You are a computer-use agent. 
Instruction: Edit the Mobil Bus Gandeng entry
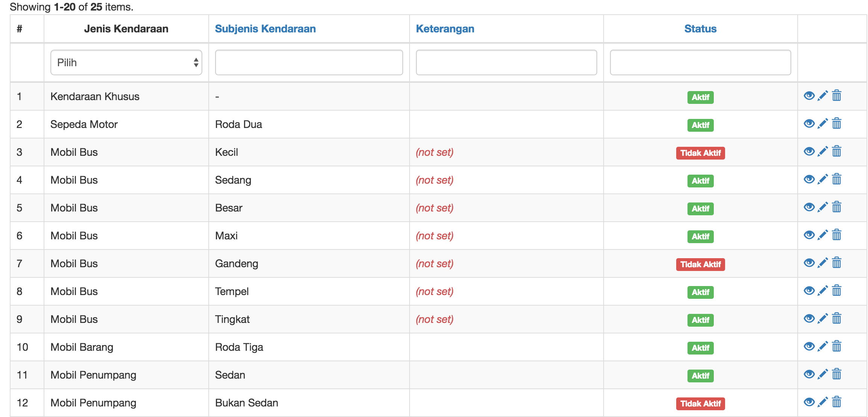822,263
